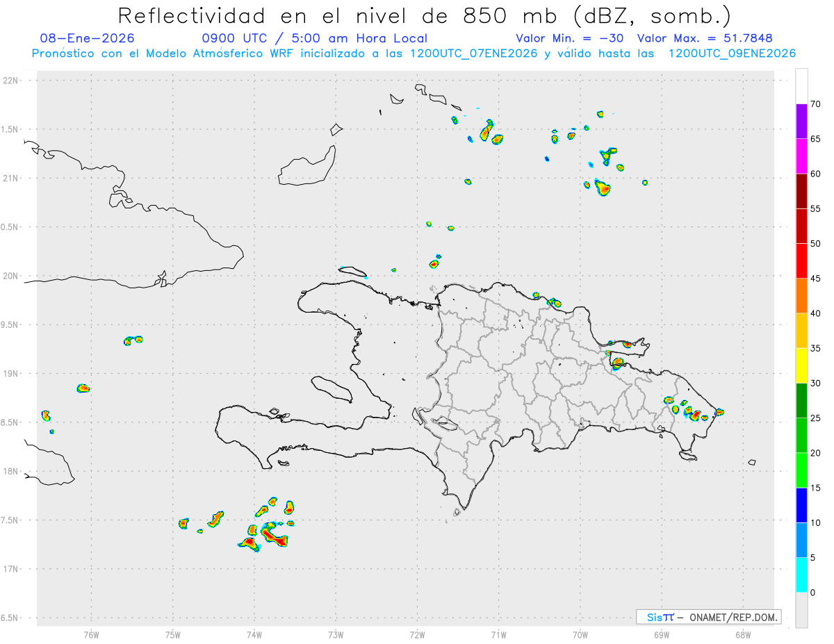
Task: Click the date label '08-Ene-2026'
Action: [88, 38]
